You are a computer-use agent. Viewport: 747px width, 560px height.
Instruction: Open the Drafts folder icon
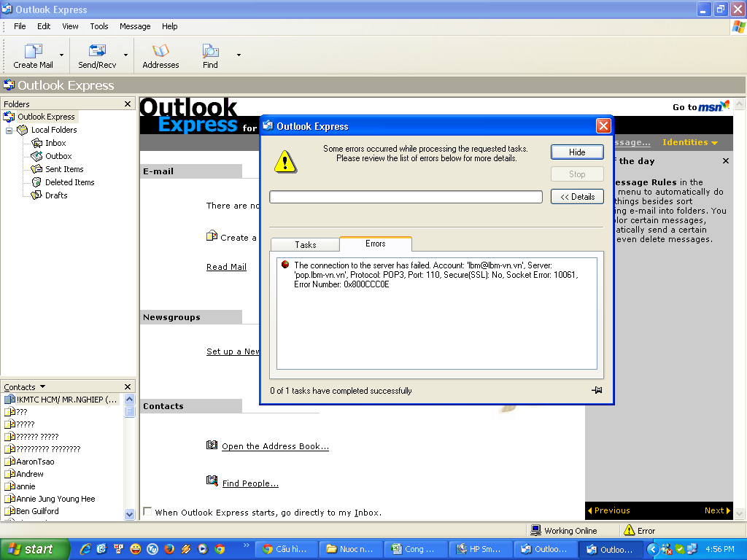pyautogui.click(x=36, y=195)
